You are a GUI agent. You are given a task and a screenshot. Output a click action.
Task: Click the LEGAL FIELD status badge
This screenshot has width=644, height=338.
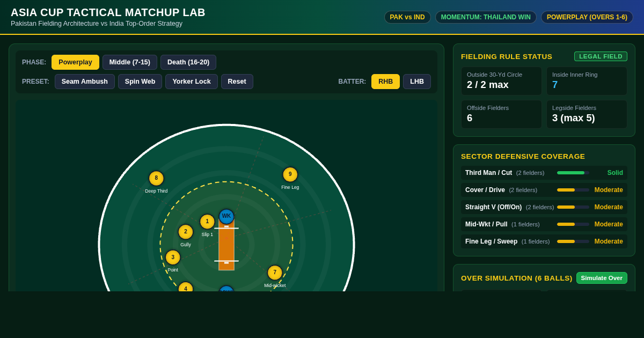point(601,56)
